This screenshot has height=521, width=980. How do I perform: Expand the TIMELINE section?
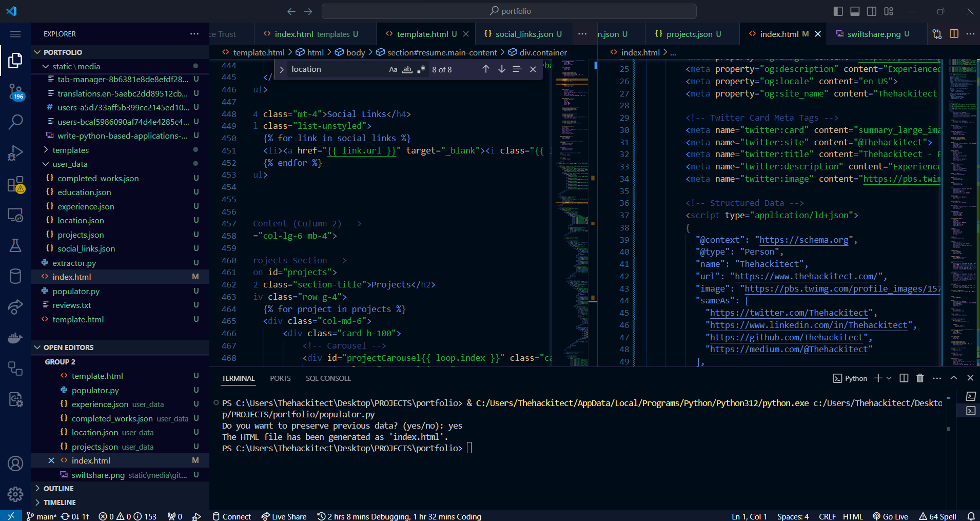[121, 503]
